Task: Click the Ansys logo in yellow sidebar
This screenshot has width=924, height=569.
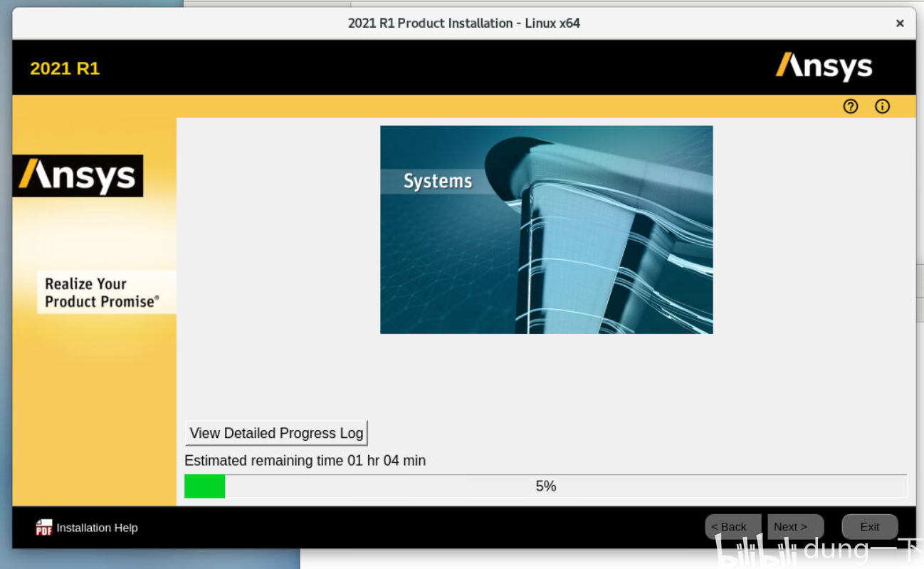Action: point(78,176)
